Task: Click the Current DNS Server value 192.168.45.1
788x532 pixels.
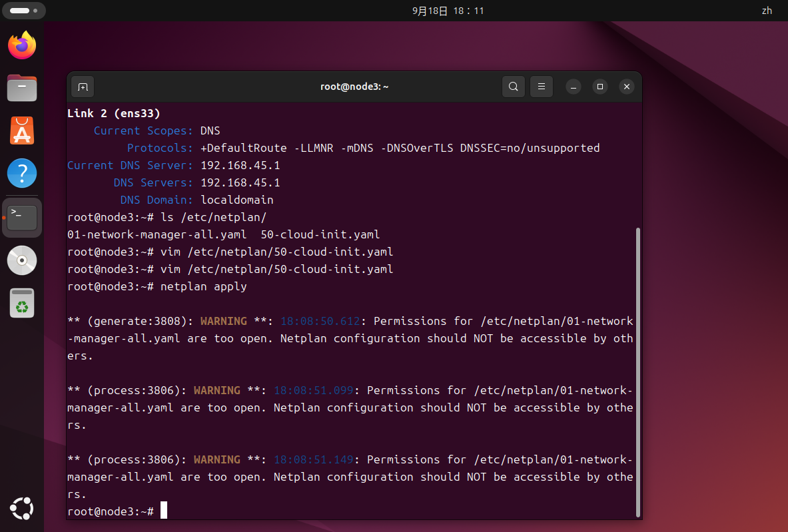Action: [240, 165]
